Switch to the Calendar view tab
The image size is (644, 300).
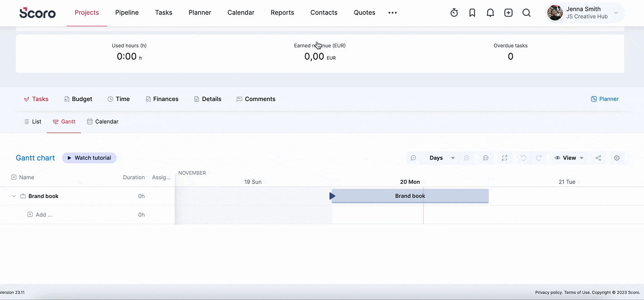point(103,121)
